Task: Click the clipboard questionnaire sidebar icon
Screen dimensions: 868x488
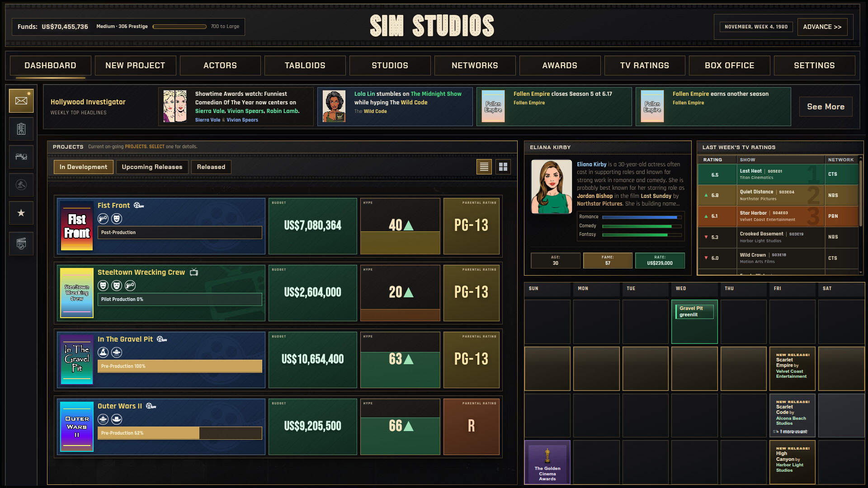Action: (21, 129)
